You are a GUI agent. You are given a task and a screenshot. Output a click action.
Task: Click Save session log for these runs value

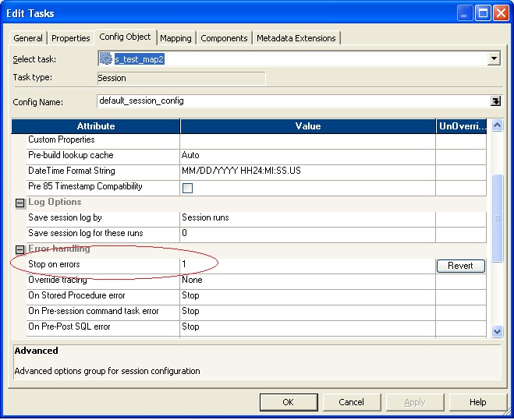[x=308, y=233]
